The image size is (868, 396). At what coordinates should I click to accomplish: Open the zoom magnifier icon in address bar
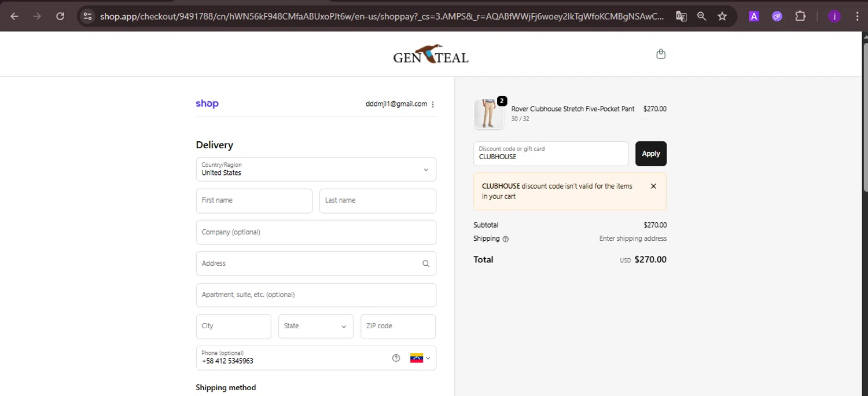click(702, 16)
